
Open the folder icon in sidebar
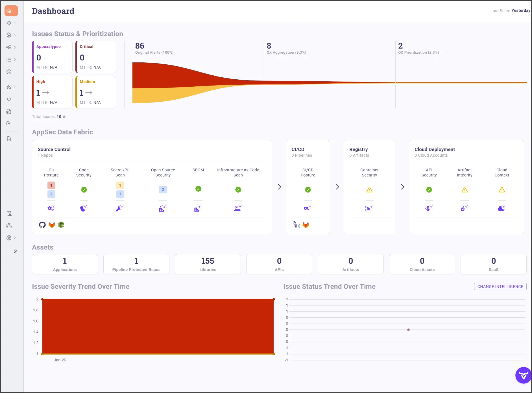(9, 123)
